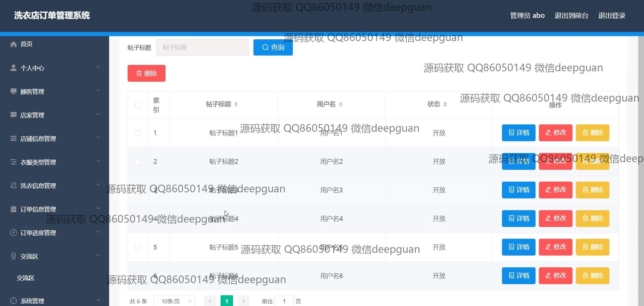The image size is (644, 306).
Task: Click the compass icon beside 订单进度管理
Action: [x=13, y=233]
